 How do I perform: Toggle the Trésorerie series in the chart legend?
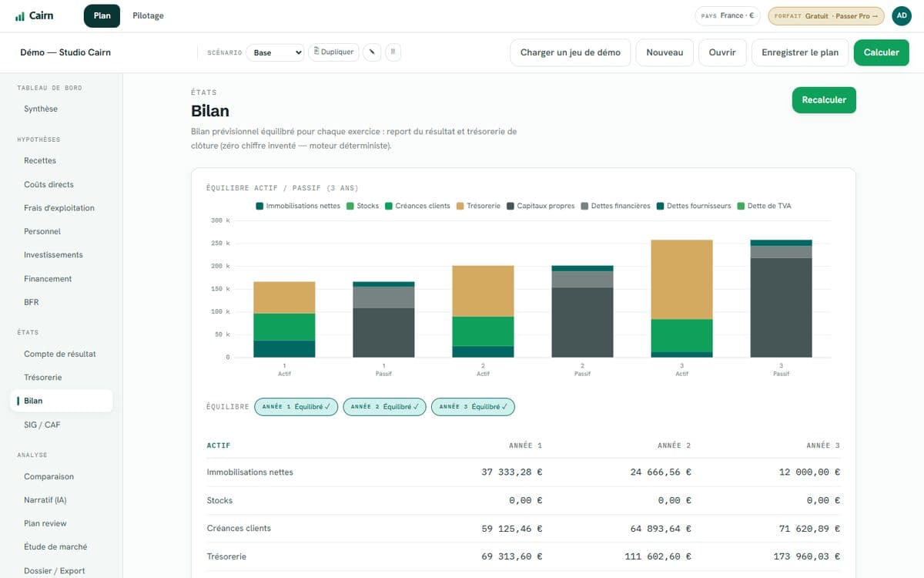[478, 206]
